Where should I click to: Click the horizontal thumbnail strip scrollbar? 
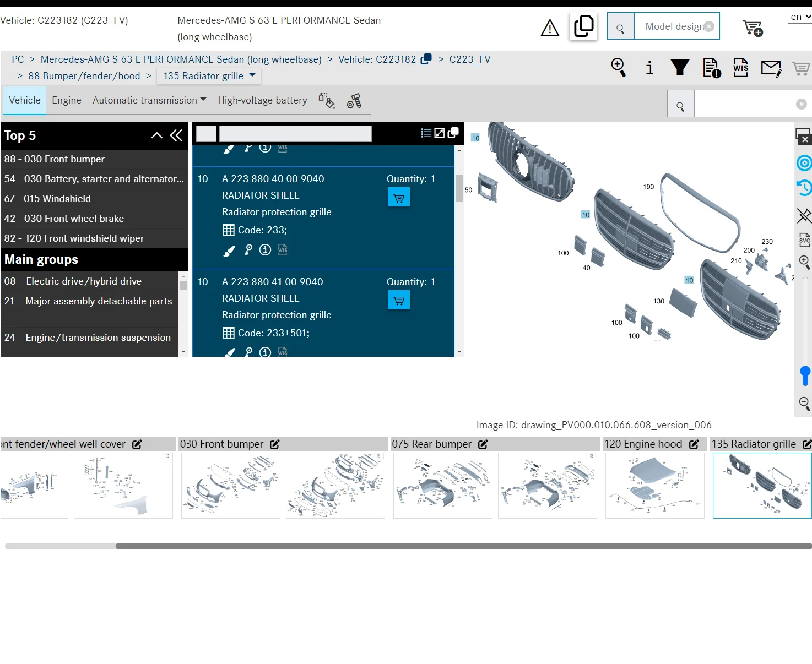(464, 546)
